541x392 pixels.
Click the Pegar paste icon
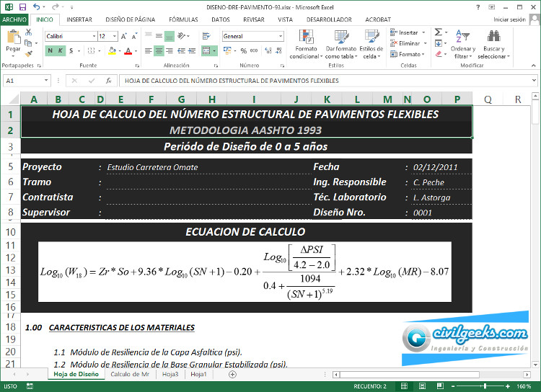pos(13,37)
